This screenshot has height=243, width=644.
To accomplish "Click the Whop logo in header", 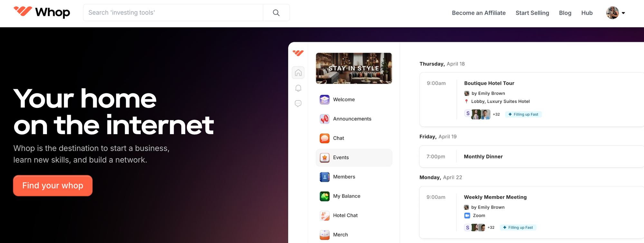I will coord(42,12).
